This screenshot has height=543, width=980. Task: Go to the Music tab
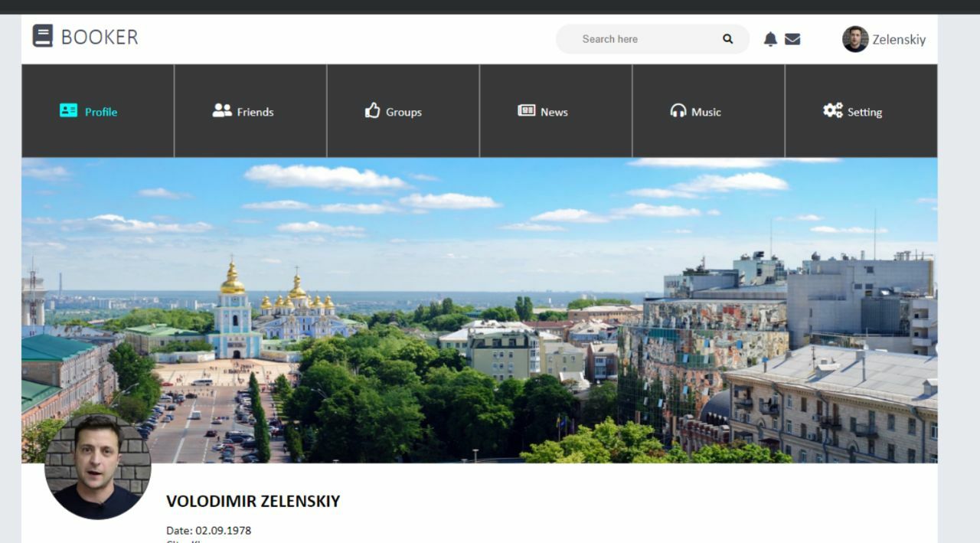pos(709,111)
